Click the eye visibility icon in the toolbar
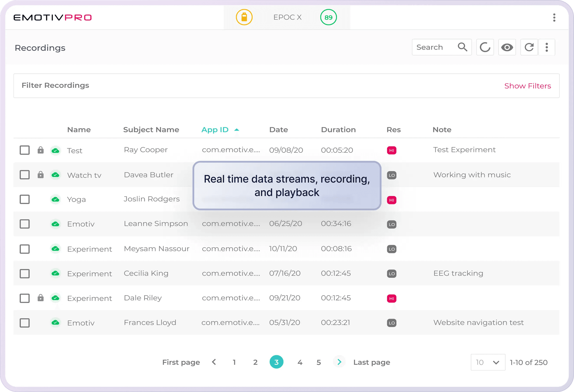The height and width of the screenshot is (392, 574). pyautogui.click(x=507, y=47)
